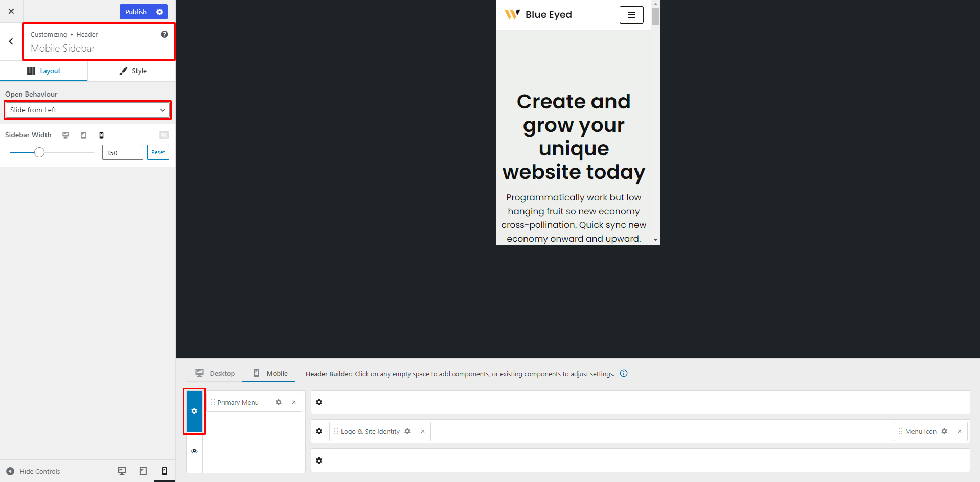Click the help question mark icon
The width and height of the screenshot is (980, 482).
pos(164,34)
